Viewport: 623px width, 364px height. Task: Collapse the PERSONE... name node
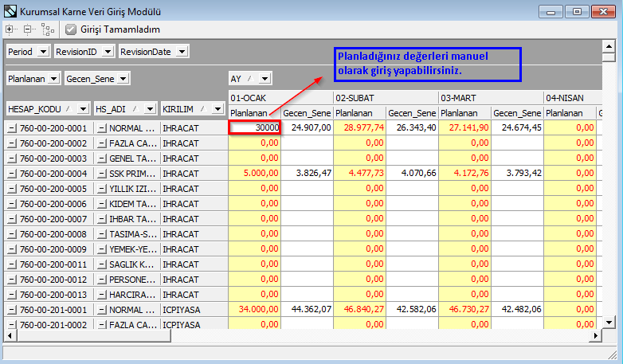click(x=102, y=280)
